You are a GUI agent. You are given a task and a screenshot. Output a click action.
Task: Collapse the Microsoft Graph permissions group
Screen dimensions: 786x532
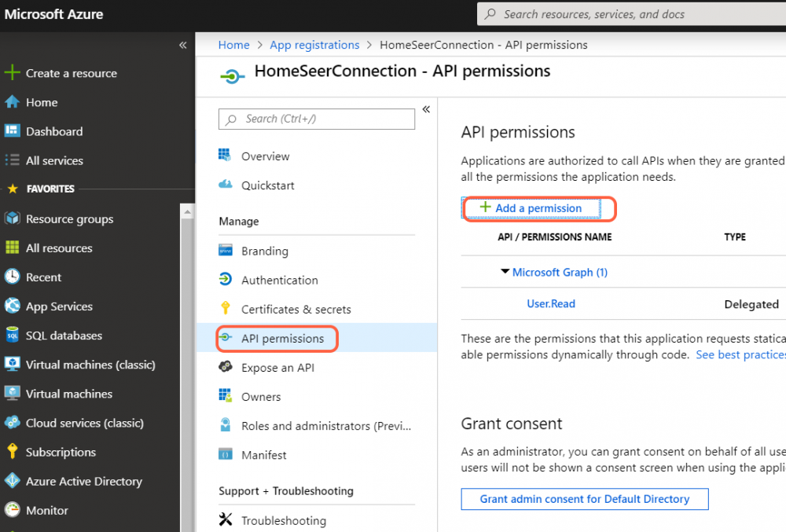coord(505,272)
